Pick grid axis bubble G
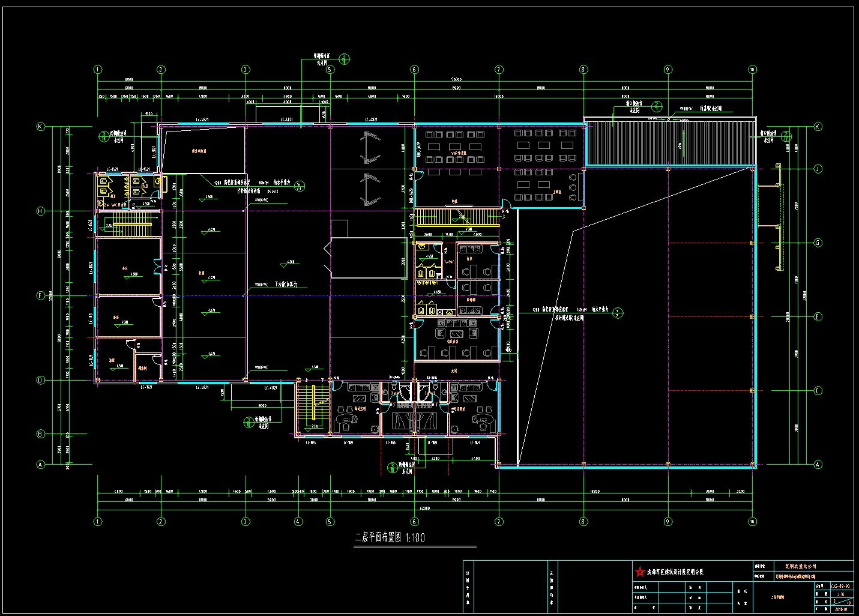This screenshot has height=616, width=859. click(818, 243)
